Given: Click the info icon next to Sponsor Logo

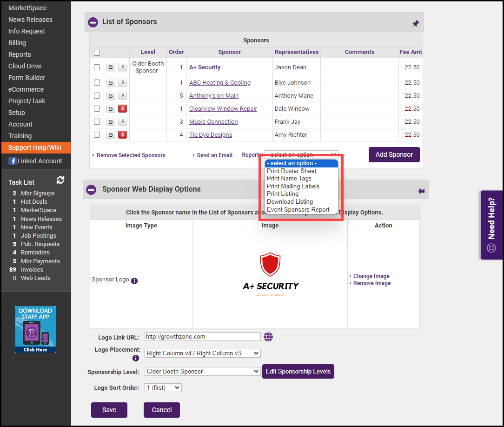Looking at the screenshot, I should [x=134, y=281].
